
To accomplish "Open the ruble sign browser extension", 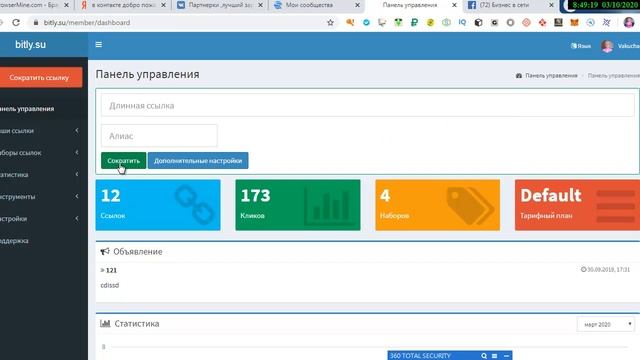I will pyautogui.click(x=414, y=23).
